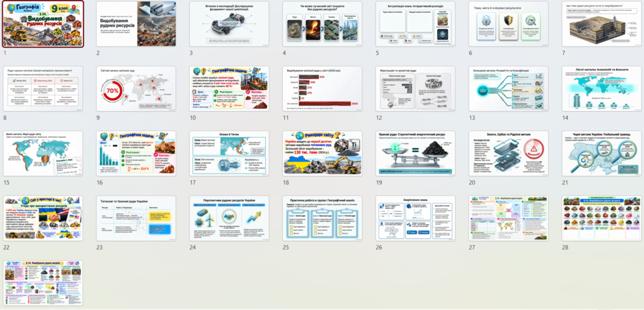
Task: Click slide 5 'Актуалізація знань' thumbnail
Action: [x=416, y=24]
